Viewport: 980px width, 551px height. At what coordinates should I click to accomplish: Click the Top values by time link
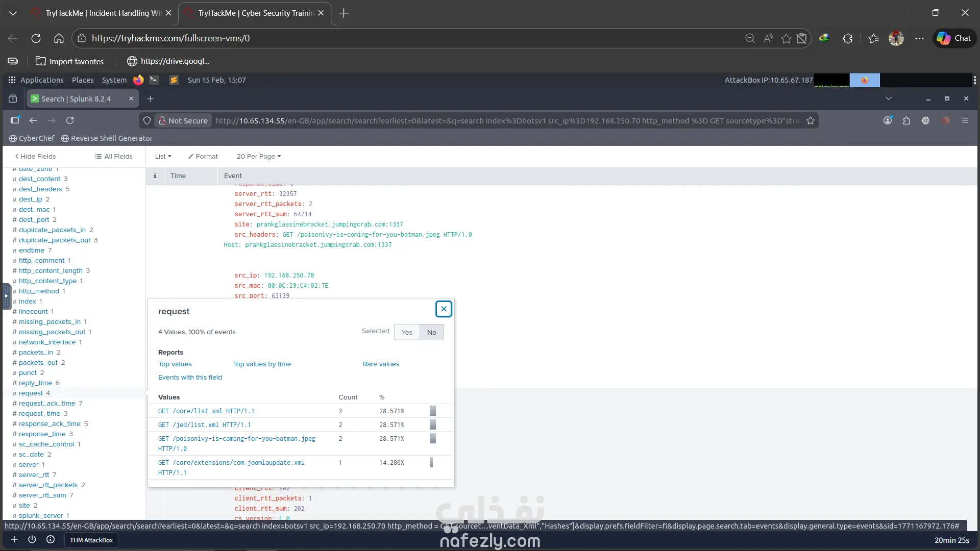(262, 364)
